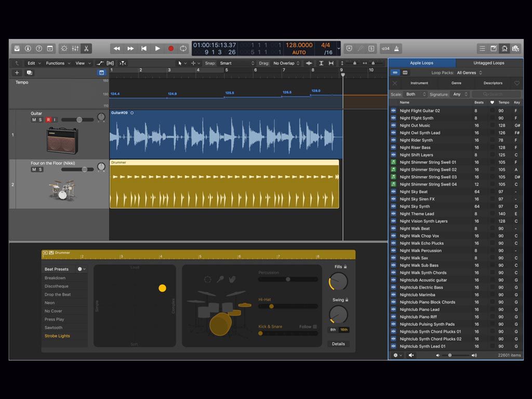The image size is (532, 399).
Task: Click the Genre filter button
Action: click(x=456, y=83)
